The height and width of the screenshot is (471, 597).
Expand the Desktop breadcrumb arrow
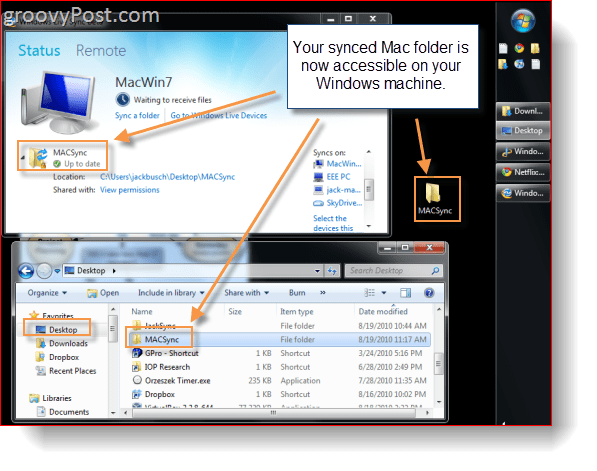point(114,271)
